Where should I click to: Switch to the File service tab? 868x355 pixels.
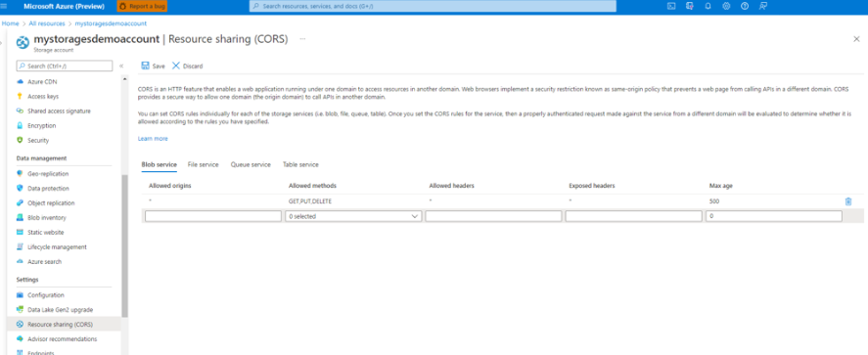(204, 164)
